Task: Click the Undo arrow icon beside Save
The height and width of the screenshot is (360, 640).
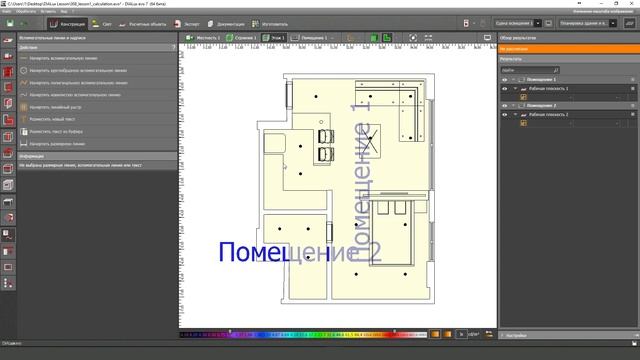Action: (24, 24)
